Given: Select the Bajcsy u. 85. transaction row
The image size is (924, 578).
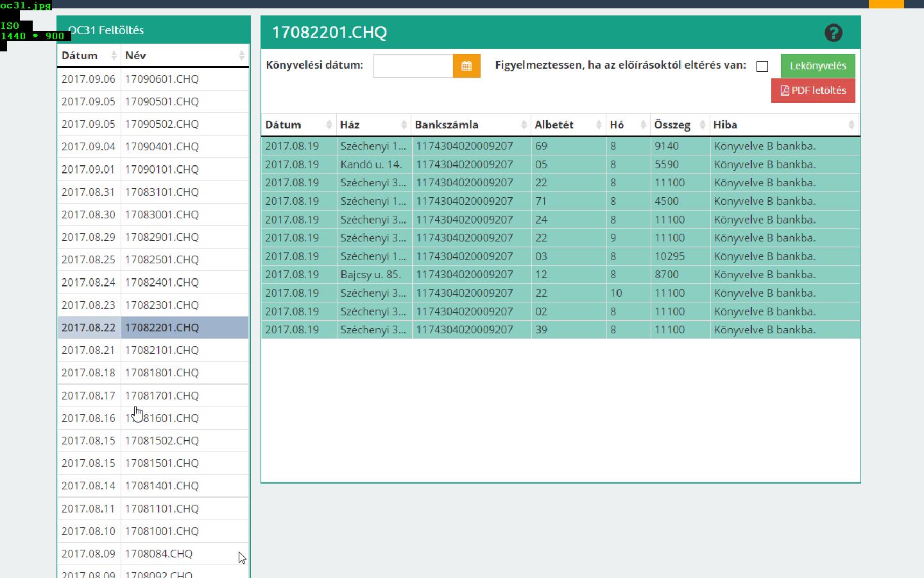Looking at the screenshot, I should (x=371, y=274).
